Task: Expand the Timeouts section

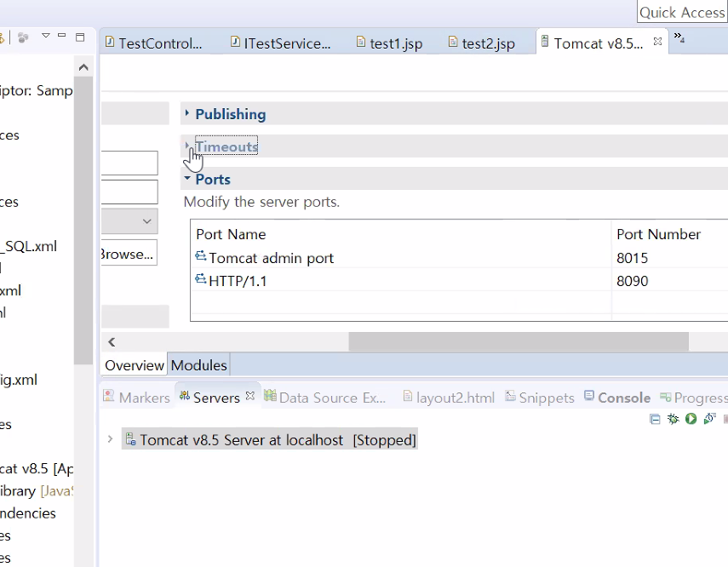Action: click(x=187, y=146)
